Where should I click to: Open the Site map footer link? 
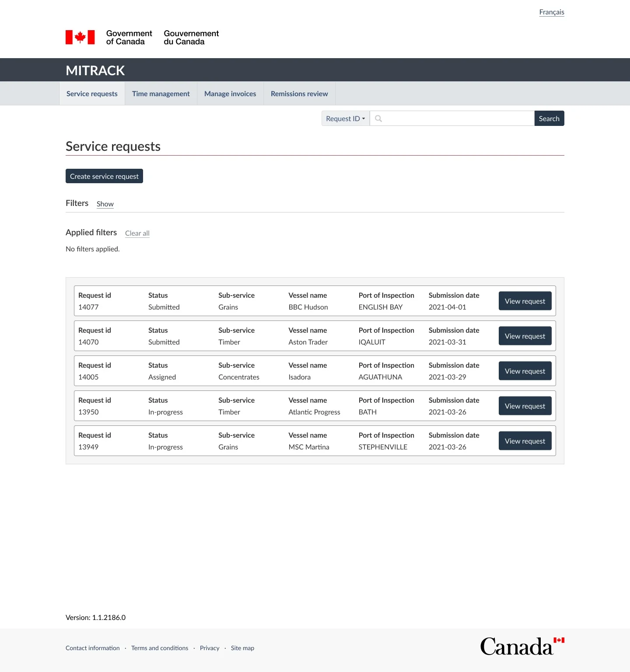(242, 648)
